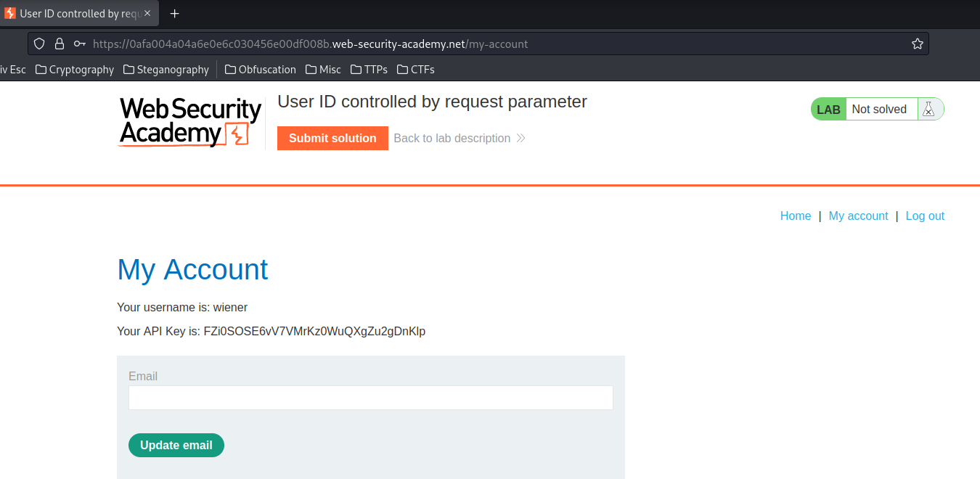Bookmark this page with the star icon
The height and width of the screenshot is (479, 980).
click(918, 44)
